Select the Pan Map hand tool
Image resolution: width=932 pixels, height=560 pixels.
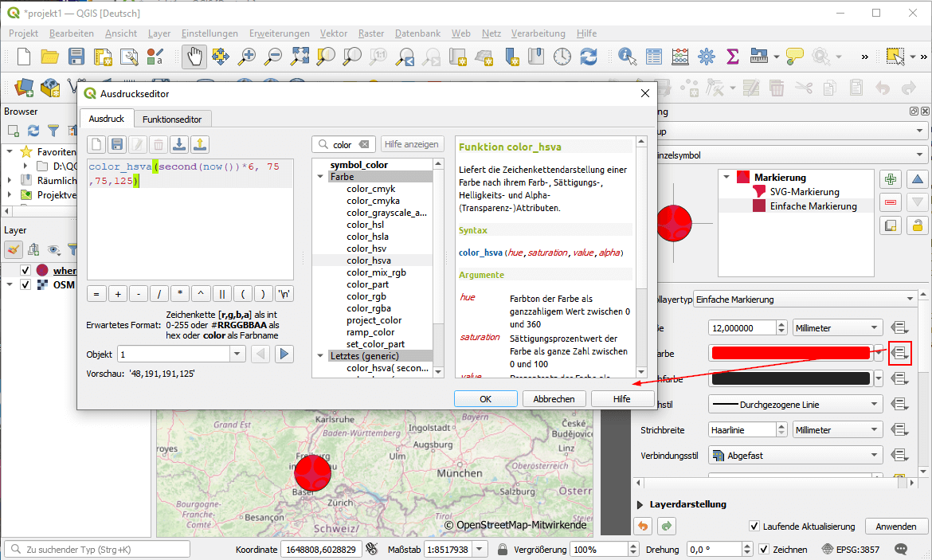pyautogui.click(x=194, y=57)
